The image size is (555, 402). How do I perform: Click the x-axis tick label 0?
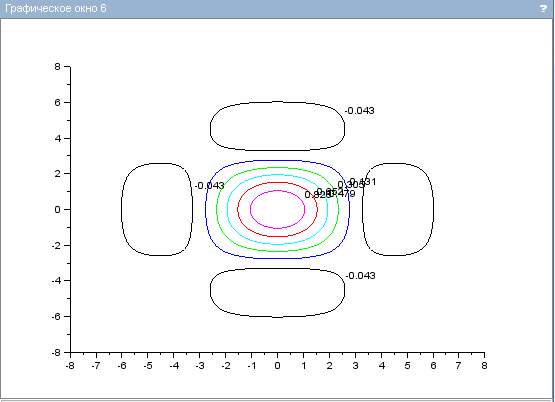278,366
